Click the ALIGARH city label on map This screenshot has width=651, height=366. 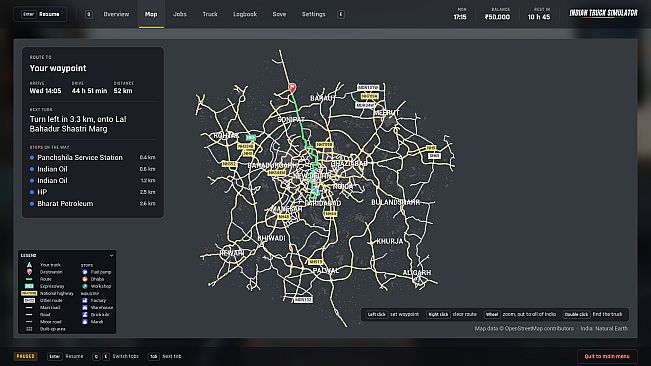coord(417,273)
